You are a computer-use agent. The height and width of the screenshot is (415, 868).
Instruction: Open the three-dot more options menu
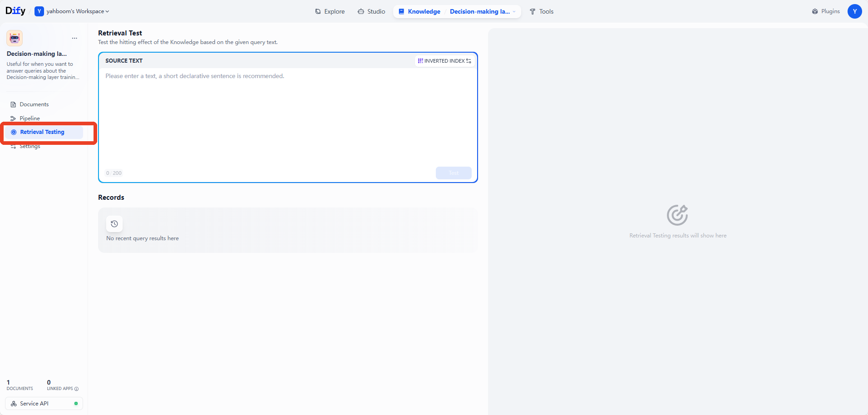click(74, 38)
